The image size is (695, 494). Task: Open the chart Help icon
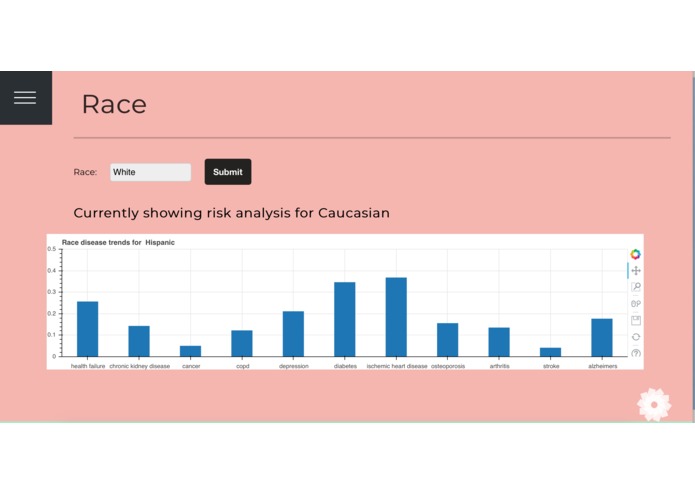tap(636, 353)
